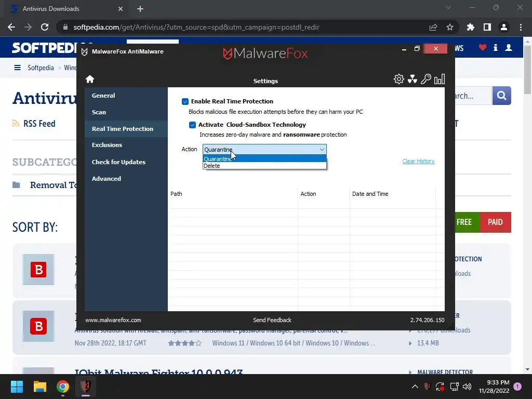
Task: Open Windows Start menu
Action: 17,387
